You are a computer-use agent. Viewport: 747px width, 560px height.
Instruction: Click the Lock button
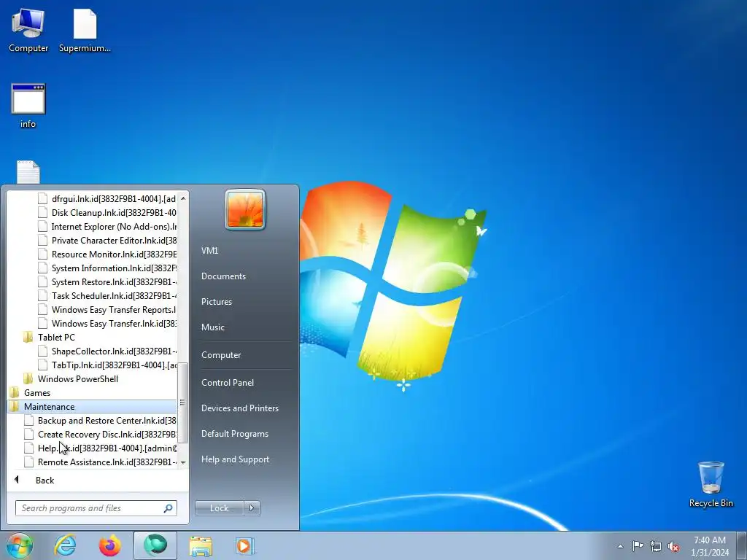coord(219,508)
